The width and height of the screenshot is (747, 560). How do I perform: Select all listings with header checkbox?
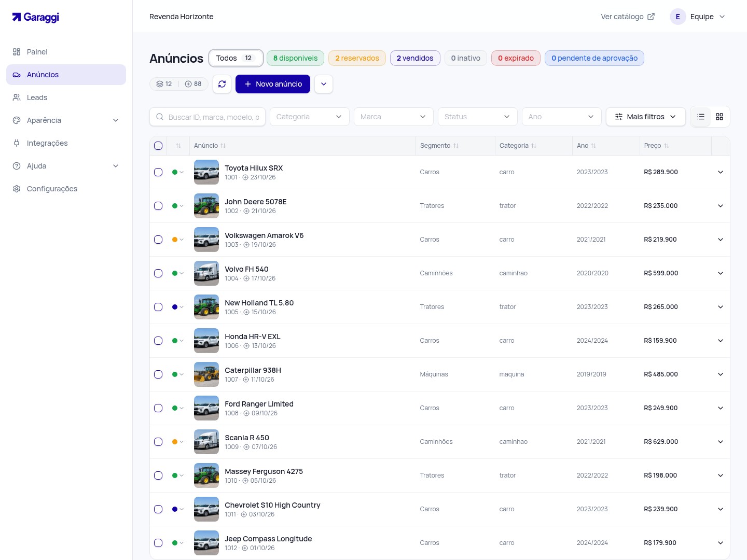(x=158, y=146)
